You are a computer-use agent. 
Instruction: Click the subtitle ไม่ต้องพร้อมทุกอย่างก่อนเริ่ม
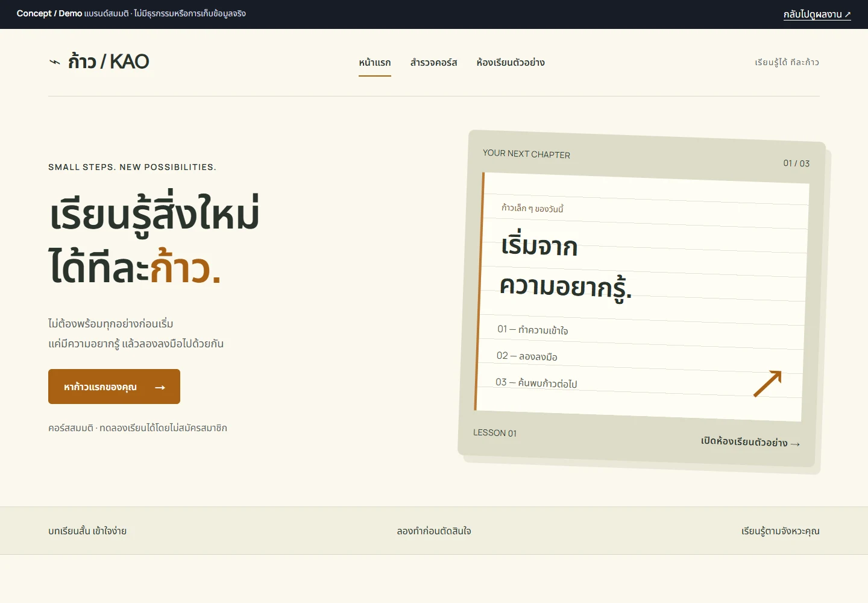point(111,324)
